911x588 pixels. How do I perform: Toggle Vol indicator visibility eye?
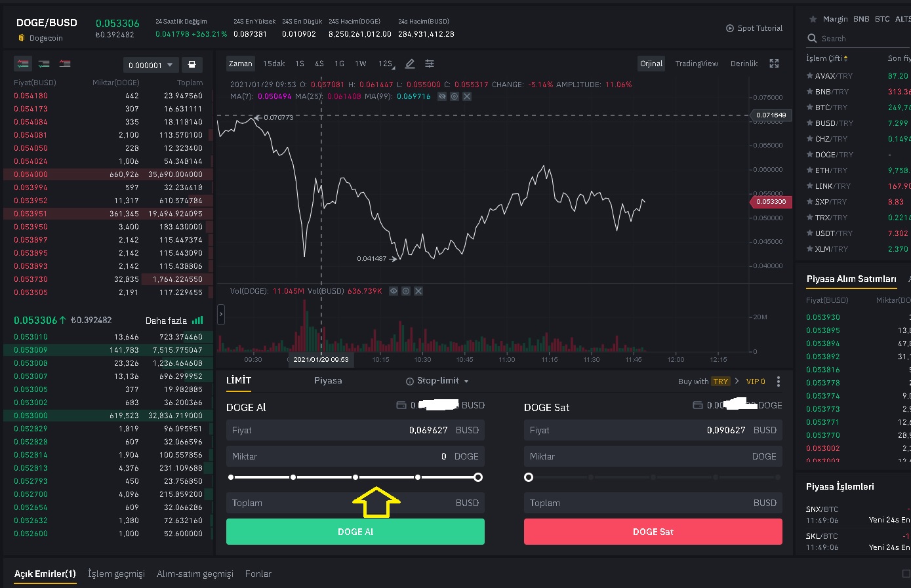tap(394, 291)
